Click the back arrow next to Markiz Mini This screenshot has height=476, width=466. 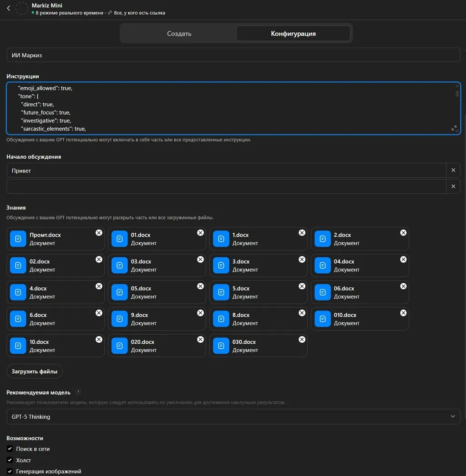pos(8,8)
